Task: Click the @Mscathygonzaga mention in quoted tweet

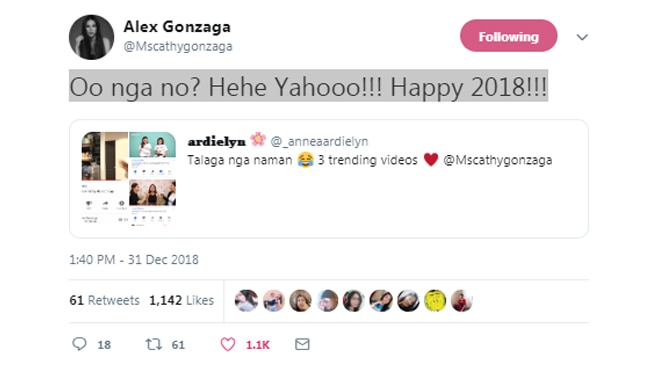Action: (498, 160)
